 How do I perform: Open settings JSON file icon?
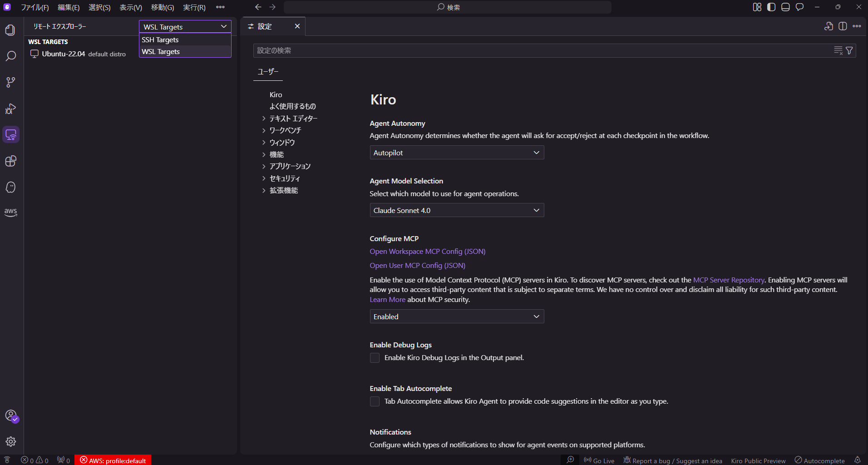pyautogui.click(x=829, y=26)
